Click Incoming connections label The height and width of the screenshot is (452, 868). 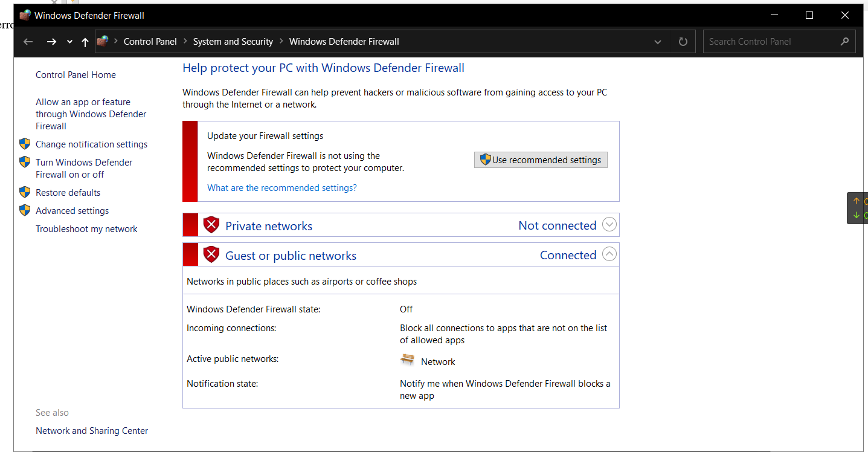[231, 328]
